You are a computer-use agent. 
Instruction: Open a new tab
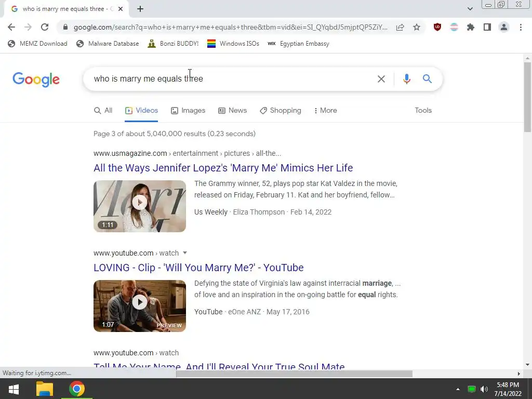pyautogui.click(x=140, y=9)
